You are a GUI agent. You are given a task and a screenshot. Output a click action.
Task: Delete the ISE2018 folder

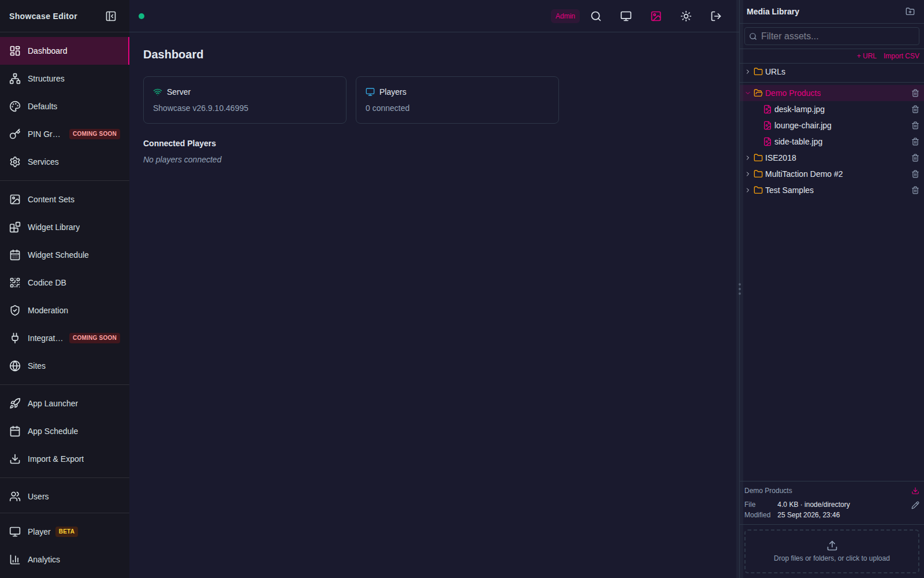[915, 158]
